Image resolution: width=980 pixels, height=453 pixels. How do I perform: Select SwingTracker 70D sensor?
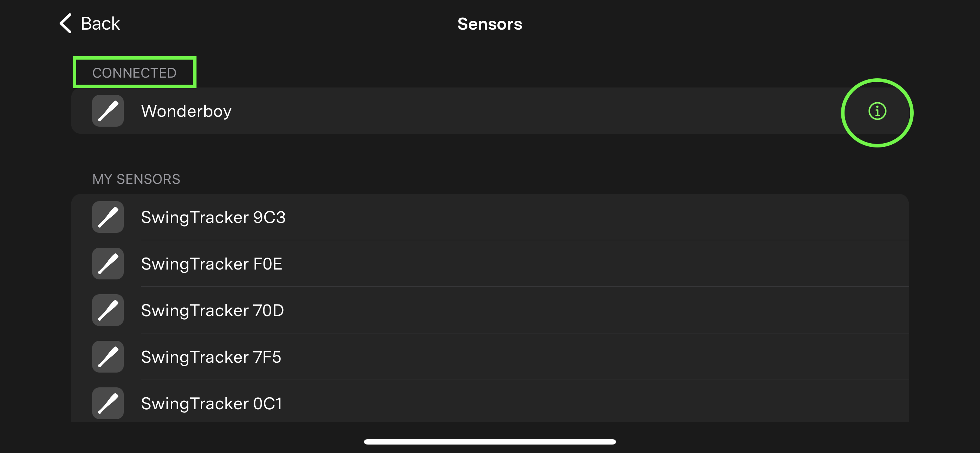(x=490, y=310)
